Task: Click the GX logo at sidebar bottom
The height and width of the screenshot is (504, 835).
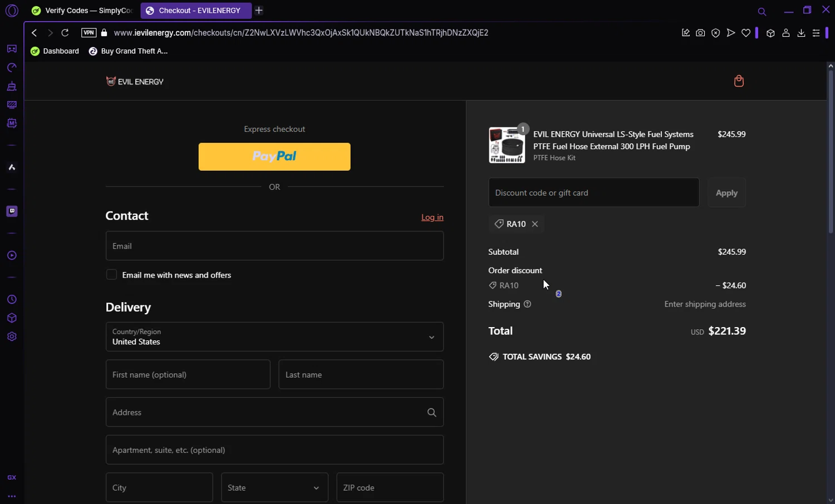Action: tap(12, 478)
